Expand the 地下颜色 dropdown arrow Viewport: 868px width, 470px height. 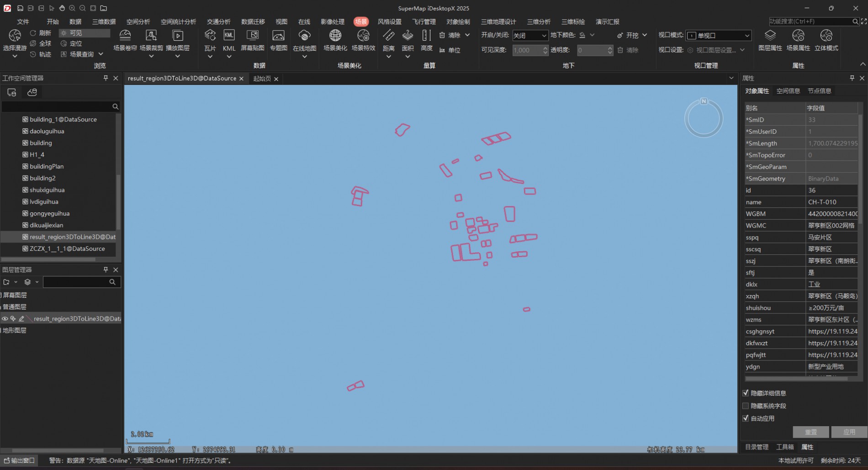[592, 35]
